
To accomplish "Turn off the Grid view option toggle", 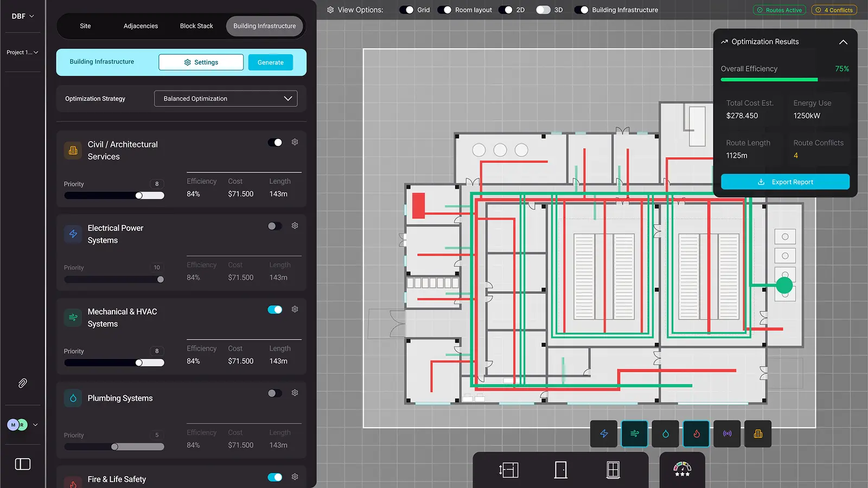I will [x=407, y=10].
